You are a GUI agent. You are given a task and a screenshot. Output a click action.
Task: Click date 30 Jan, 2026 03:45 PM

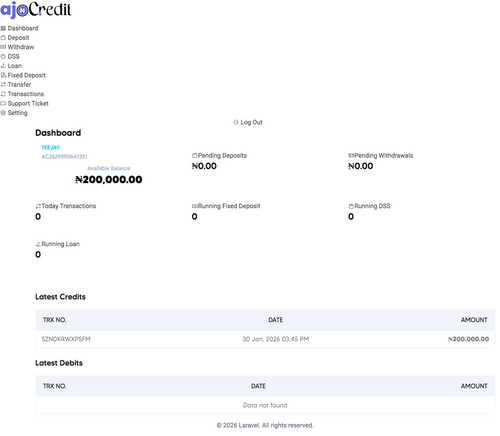click(x=276, y=339)
